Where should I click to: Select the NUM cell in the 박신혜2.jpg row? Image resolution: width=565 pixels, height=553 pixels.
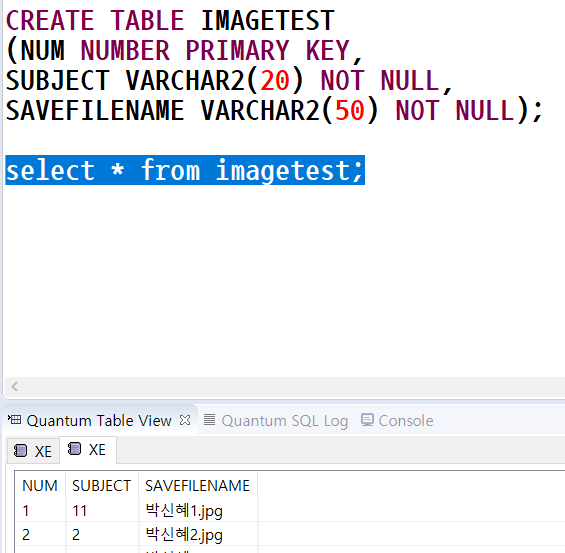(41, 534)
